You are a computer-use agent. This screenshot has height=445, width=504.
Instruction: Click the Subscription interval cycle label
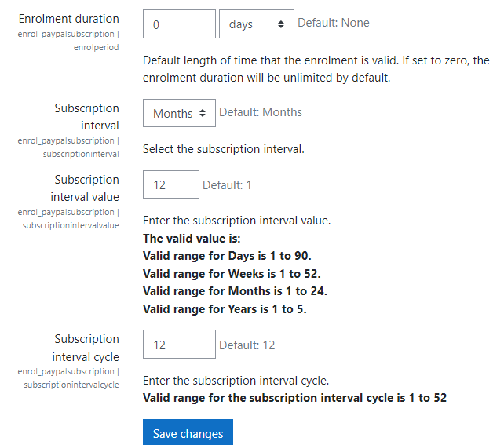pyautogui.click(x=86, y=348)
